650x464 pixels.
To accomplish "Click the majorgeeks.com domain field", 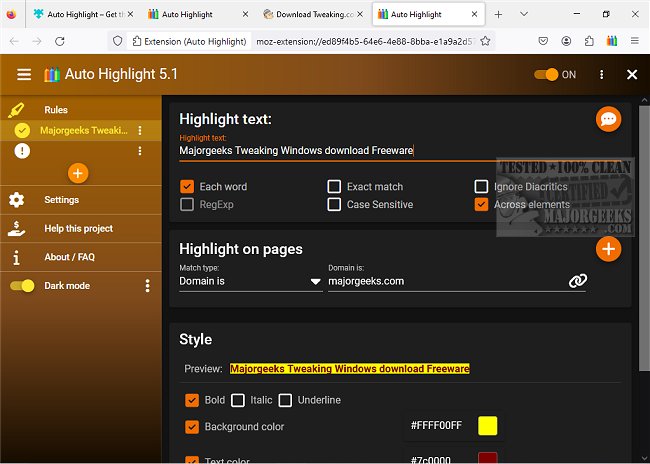I will pyautogui.click(x=446, y=281).
